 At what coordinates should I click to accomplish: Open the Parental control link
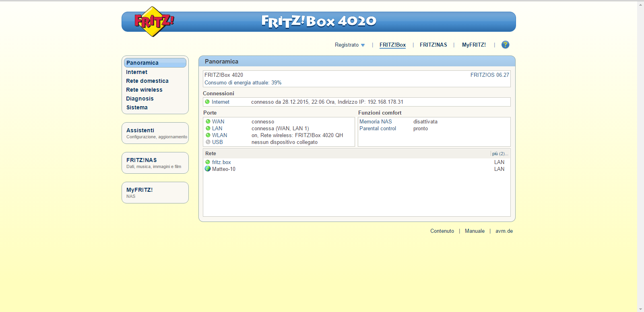pyautogui.click(x=378, y=128)
